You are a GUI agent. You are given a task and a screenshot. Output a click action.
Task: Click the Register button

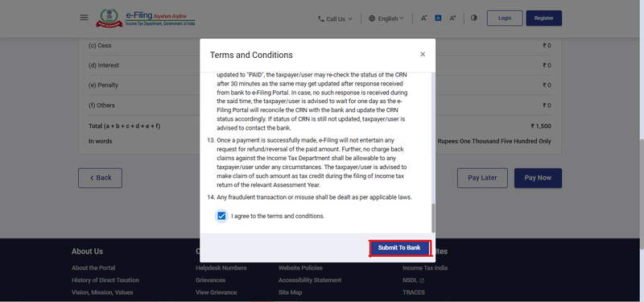(544, 18)
